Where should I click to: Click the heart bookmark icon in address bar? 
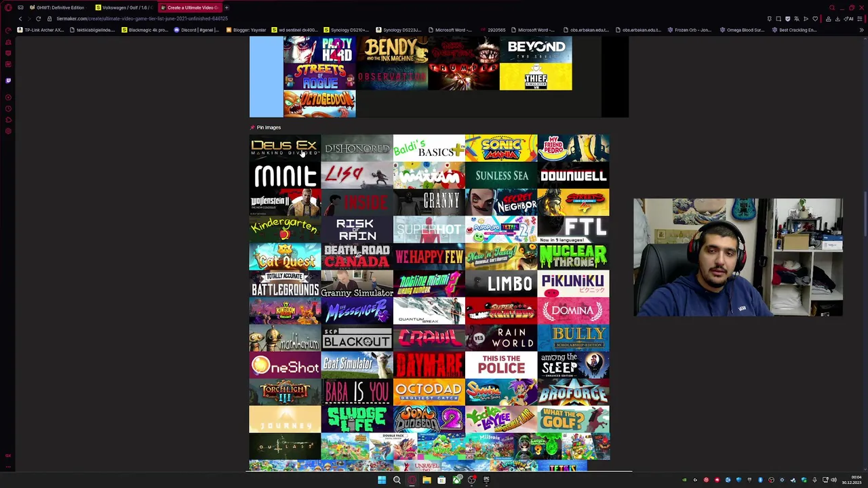(815, 19)
